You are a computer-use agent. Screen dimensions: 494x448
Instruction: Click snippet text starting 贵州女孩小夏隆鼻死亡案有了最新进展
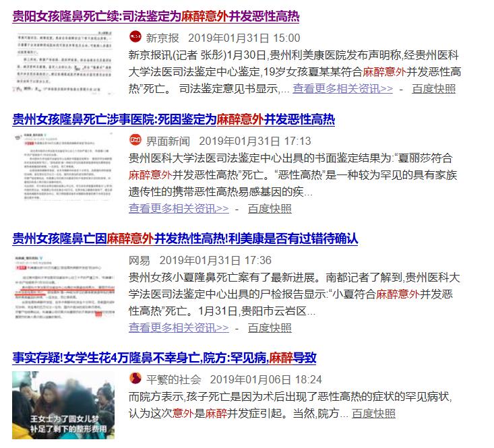point(295,294)
